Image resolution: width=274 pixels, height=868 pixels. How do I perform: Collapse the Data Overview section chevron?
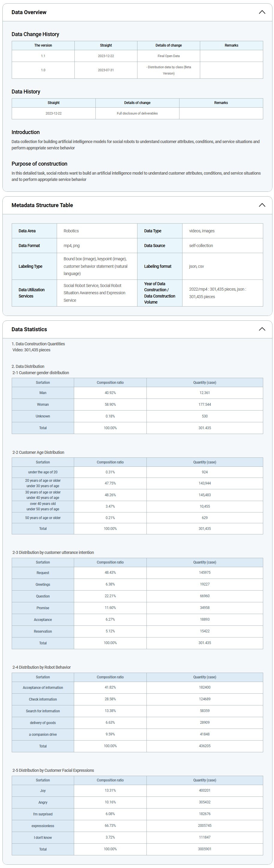coord(262,12)
